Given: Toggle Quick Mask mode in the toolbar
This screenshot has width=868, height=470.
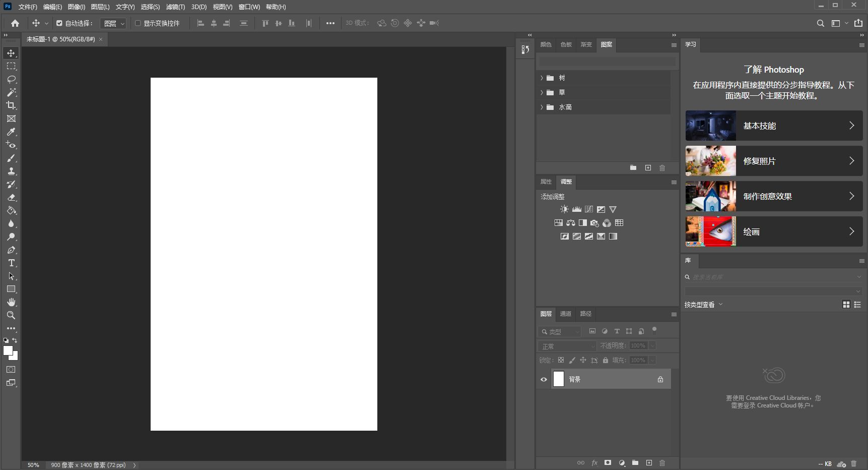Looking at the screenshot, I should tap(11, 370).
